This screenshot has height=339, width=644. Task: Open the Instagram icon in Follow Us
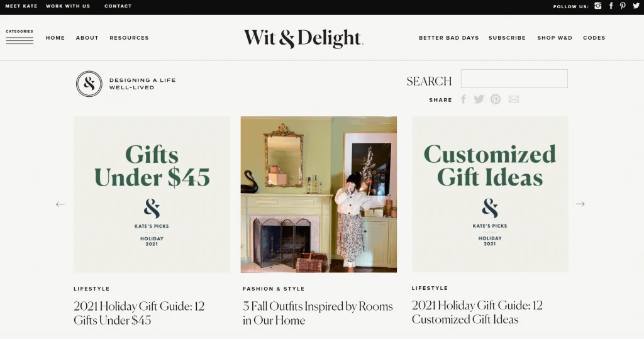pyautogui.click(x=598, y=6)
